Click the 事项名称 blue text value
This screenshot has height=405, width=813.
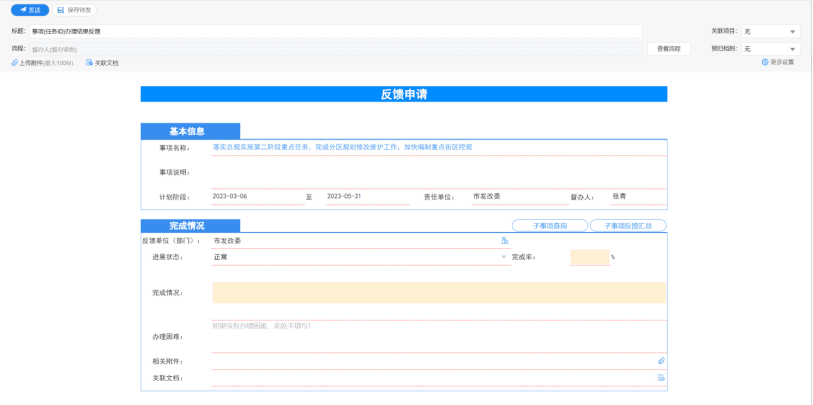pos(342,147)
